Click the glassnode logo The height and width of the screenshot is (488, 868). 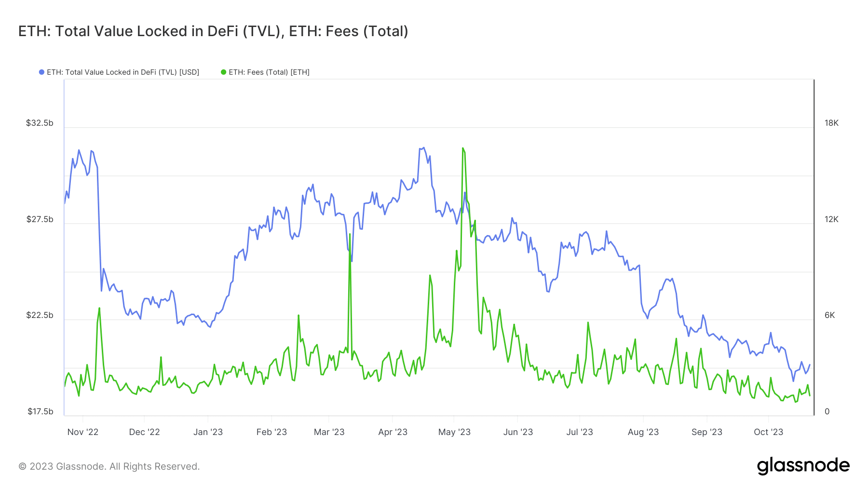pos(803,466)
